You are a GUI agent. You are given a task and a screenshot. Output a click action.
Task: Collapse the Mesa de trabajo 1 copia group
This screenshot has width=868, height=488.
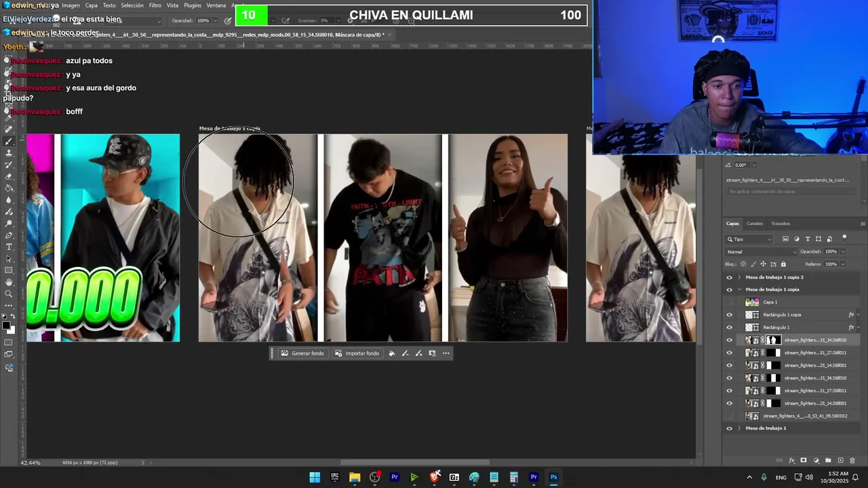click(x=739, y=289)
